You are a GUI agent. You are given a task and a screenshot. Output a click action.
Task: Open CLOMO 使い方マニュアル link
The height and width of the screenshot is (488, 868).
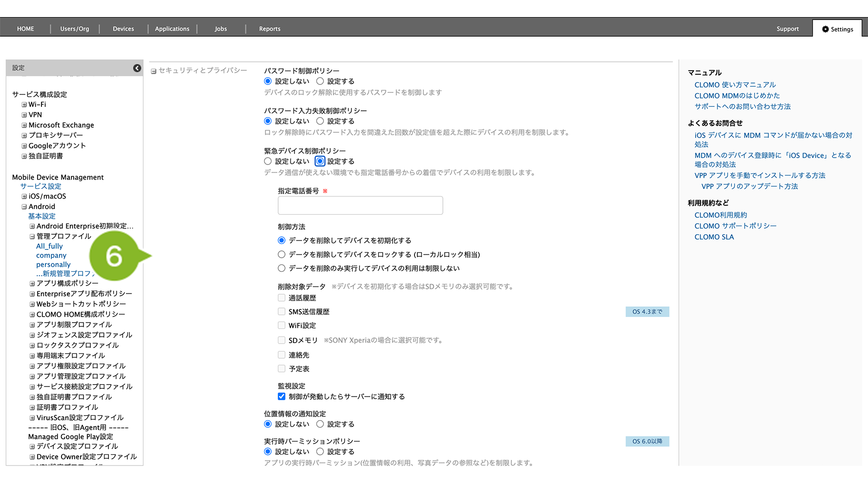pyautogui.click(x=735, y=85)
